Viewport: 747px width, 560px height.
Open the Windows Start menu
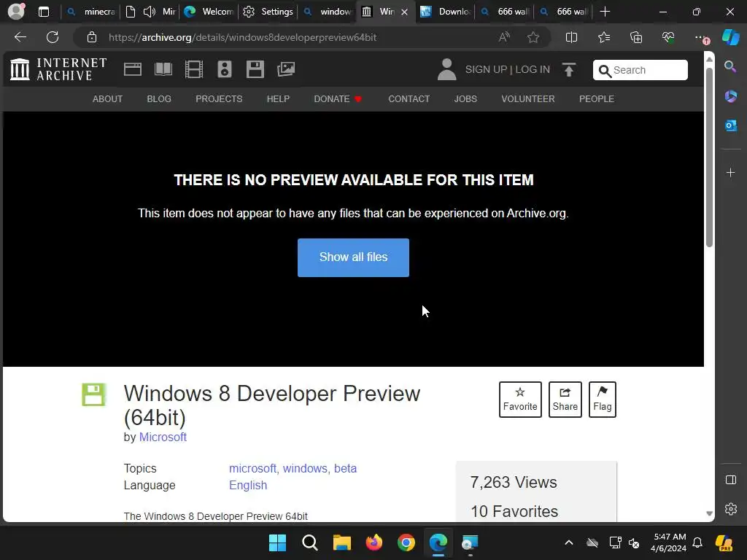coord(277,542)
